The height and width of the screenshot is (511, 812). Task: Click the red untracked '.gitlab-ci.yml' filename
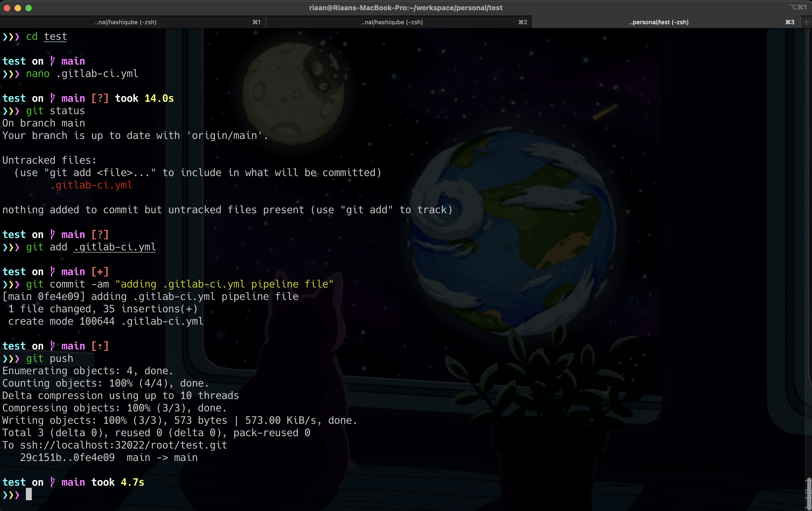91,185
